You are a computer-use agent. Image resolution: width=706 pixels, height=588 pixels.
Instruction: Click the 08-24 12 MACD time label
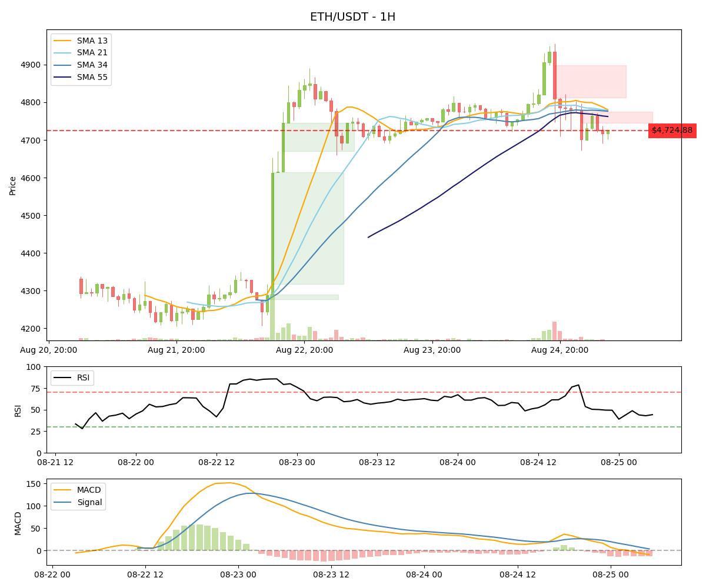coord(518,574)
